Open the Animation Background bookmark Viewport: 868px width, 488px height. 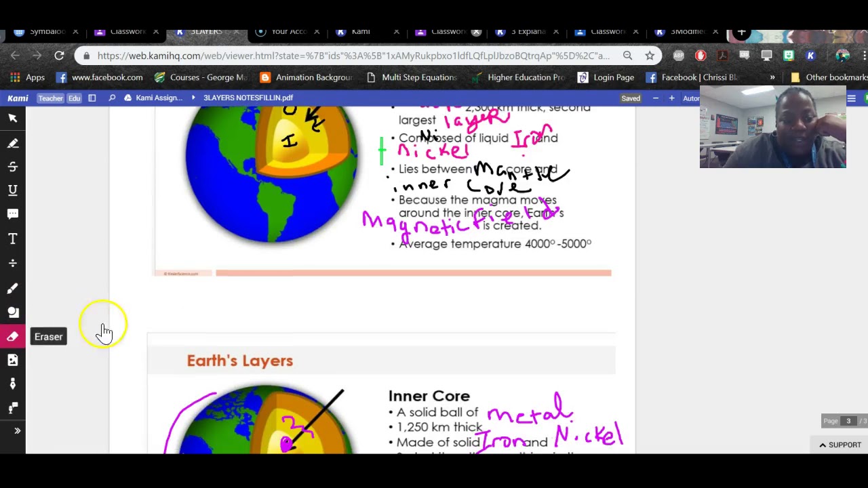point(307,77)
